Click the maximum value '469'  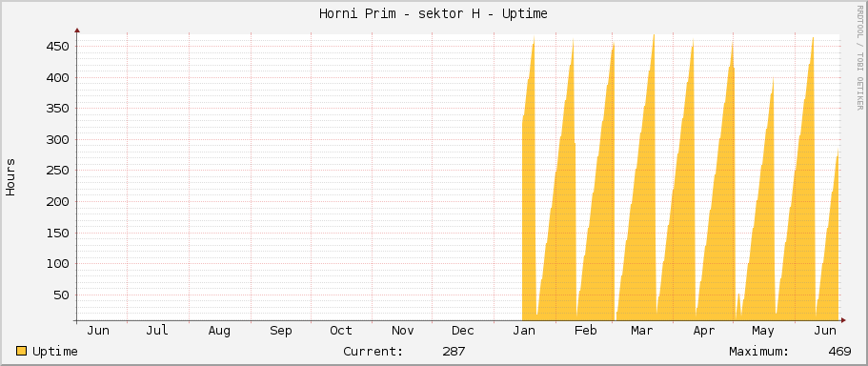(x=839, y=352)
